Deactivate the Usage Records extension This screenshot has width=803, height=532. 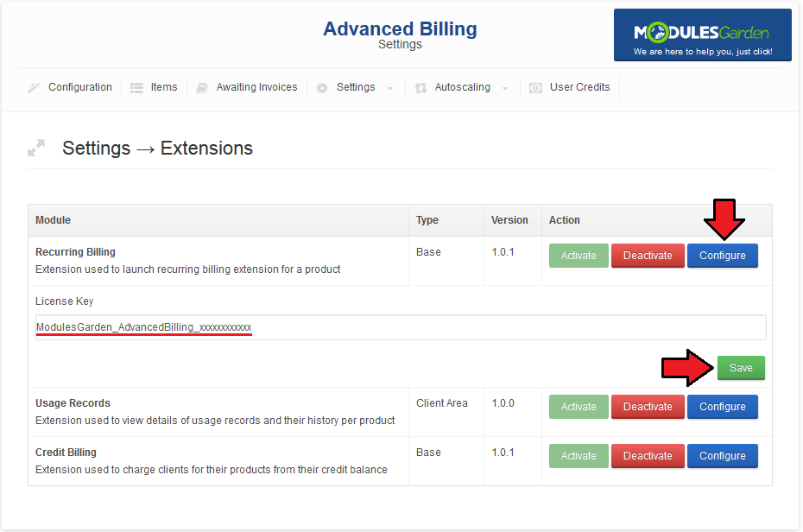pos(648,407)
